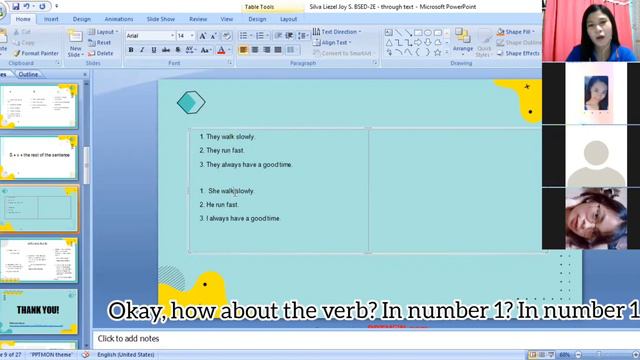640x360 pixels.
Task: Switch to the Outline pane tab
Action: (x=28, y=74)
